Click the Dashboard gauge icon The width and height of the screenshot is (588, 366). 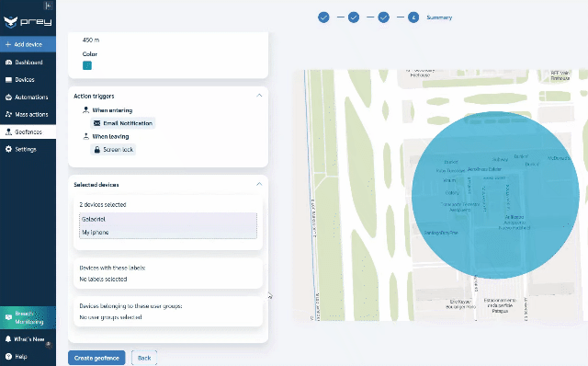pyautogui.click(x=8, y=63)
